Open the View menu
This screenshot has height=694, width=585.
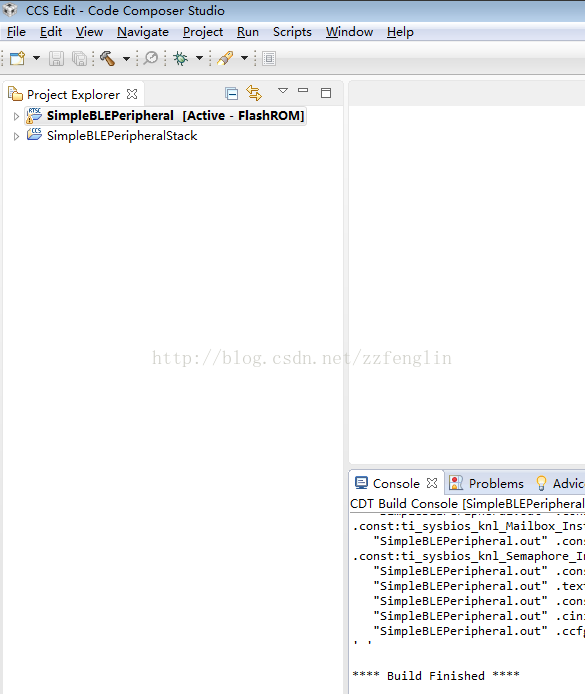[x=89, y=32]
